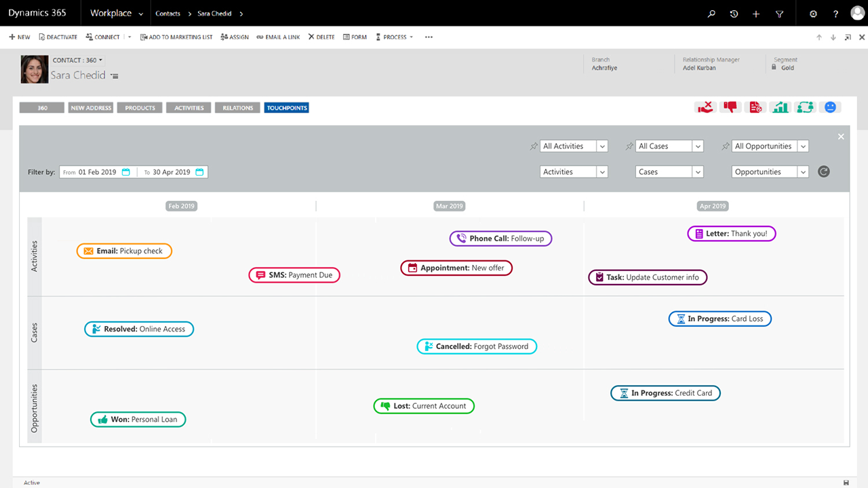The image size is (868, 488).
Task: Open the Phone Call Follow-up timeline item
Action: point(500,239)
